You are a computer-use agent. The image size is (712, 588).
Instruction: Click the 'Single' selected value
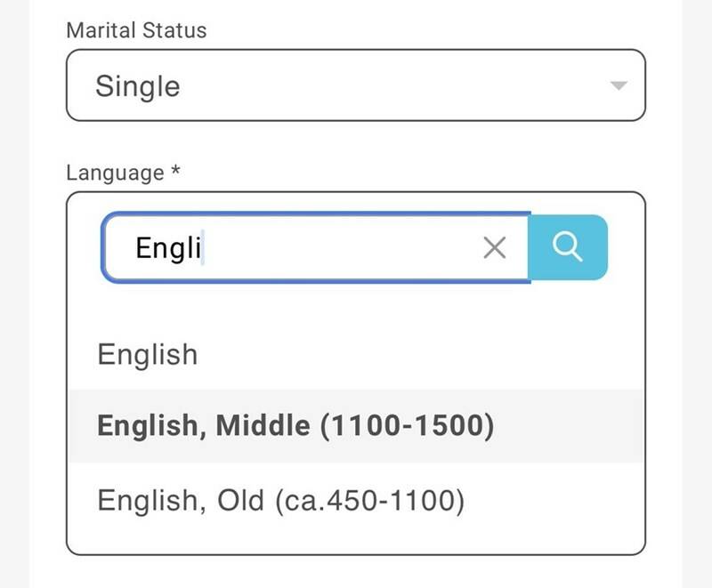138,86
